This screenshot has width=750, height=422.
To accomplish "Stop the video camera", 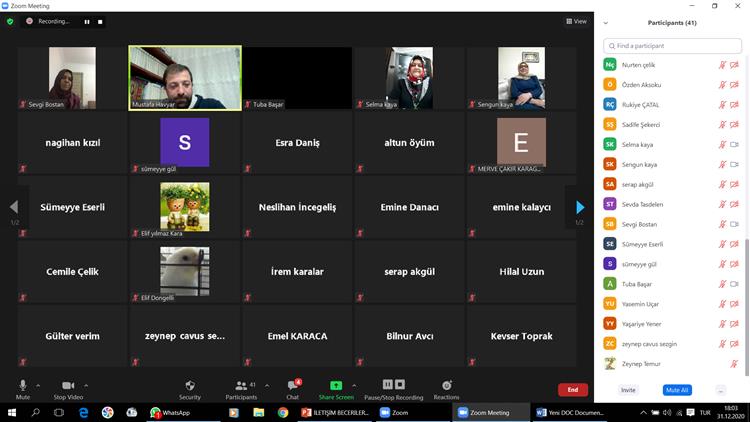I will [x=68, y=389].
